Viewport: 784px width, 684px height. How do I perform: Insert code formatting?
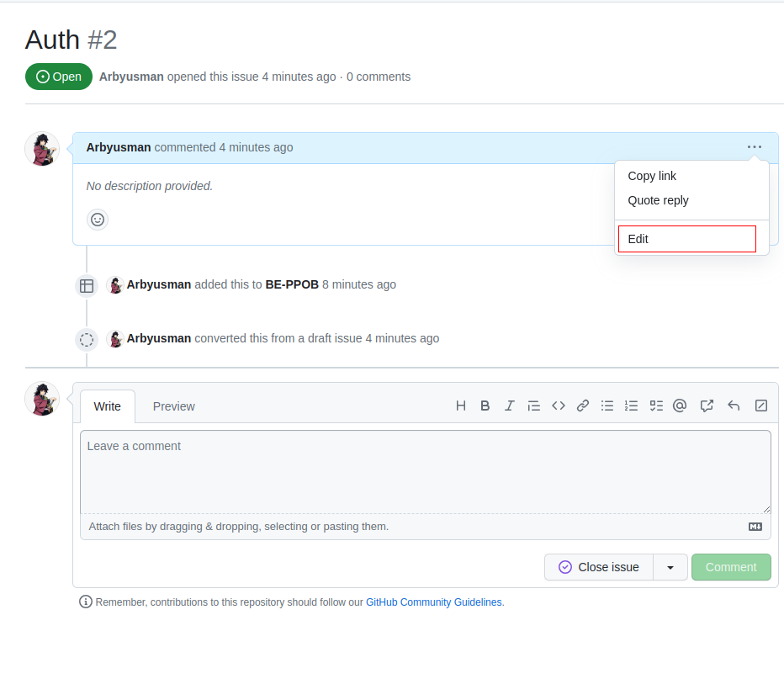pyautogui.click(x=558, y=406)
